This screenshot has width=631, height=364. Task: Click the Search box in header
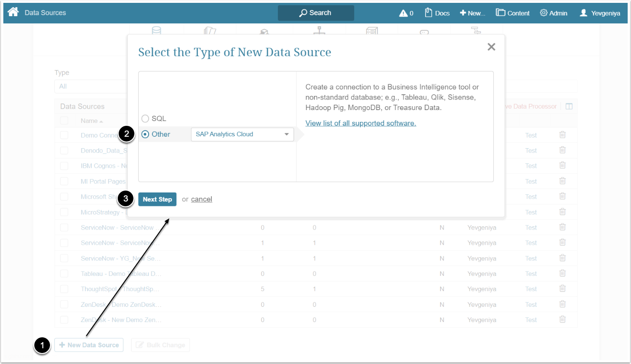pyautogui.click(x=315, y=13)
